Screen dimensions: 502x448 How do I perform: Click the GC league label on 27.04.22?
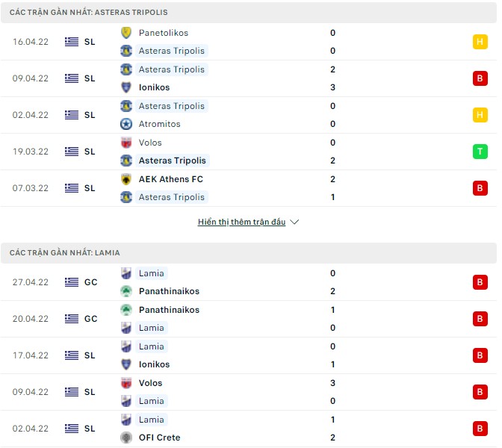point(90,282)
